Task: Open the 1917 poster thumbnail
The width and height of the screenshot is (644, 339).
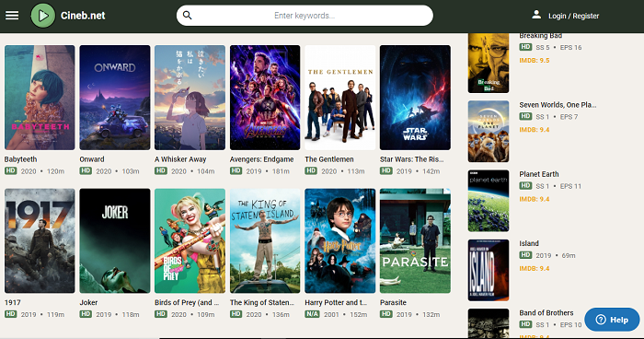Action: click(40, 240)
